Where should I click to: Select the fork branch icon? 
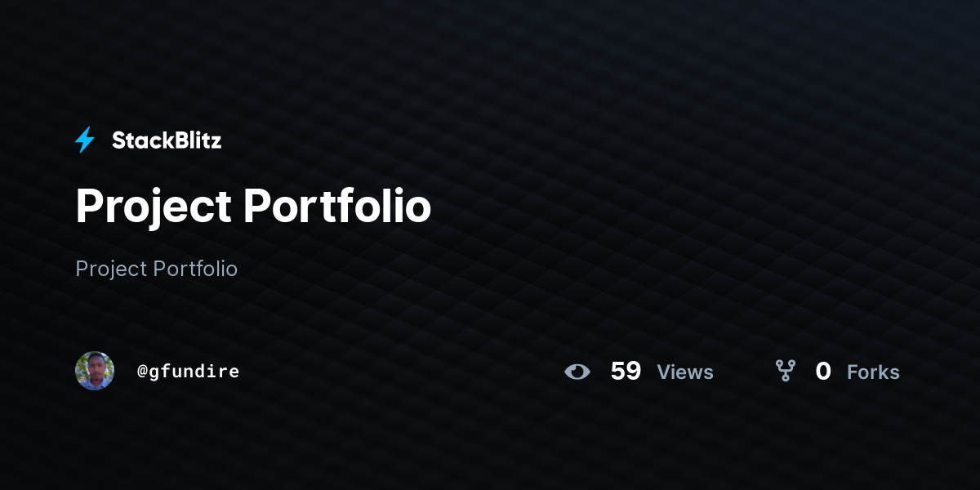(786, 372)
